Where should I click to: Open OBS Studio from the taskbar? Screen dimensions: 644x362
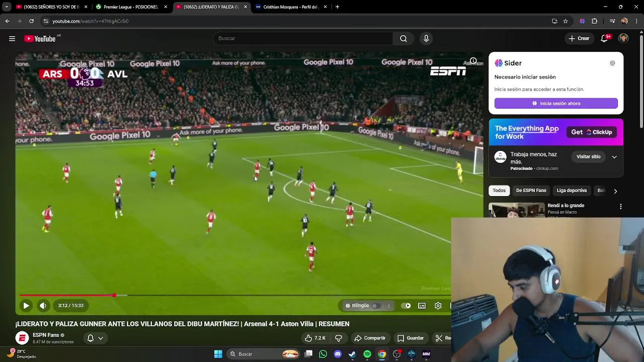tap(397, 354)
